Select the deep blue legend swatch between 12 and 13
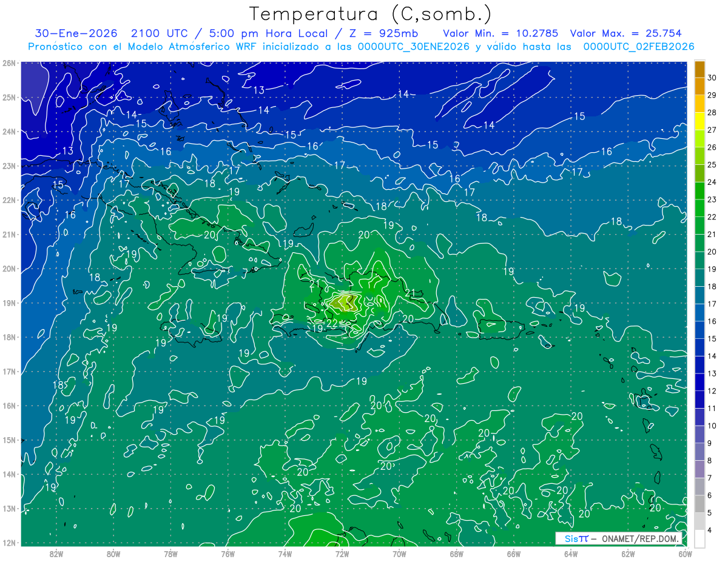Screen dimensions: 728x562 (699, 382)
